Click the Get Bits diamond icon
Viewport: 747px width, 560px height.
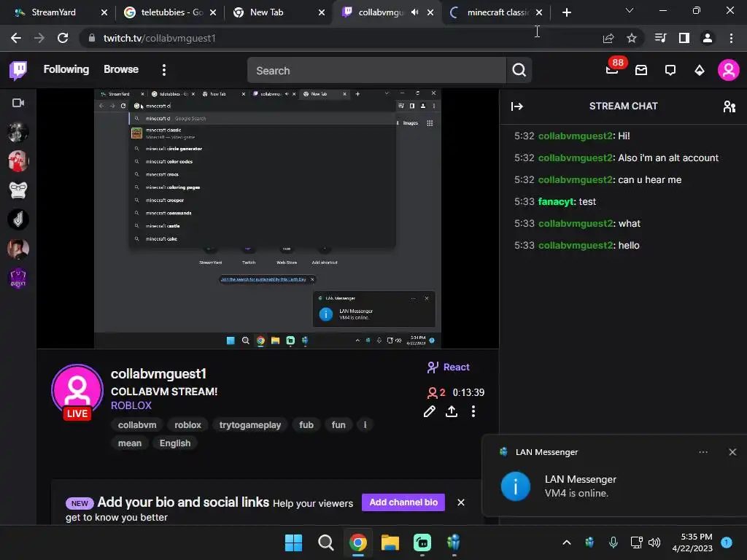click(x=700, y=71)
